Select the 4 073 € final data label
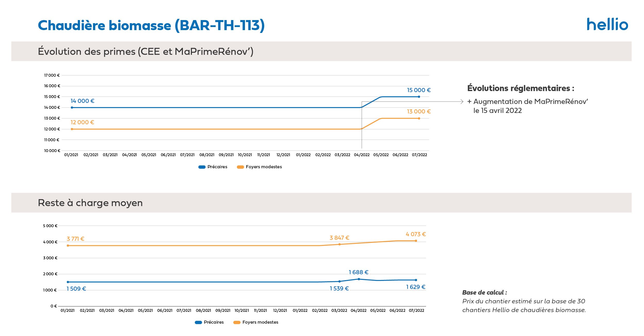 (x=416, y=234)
